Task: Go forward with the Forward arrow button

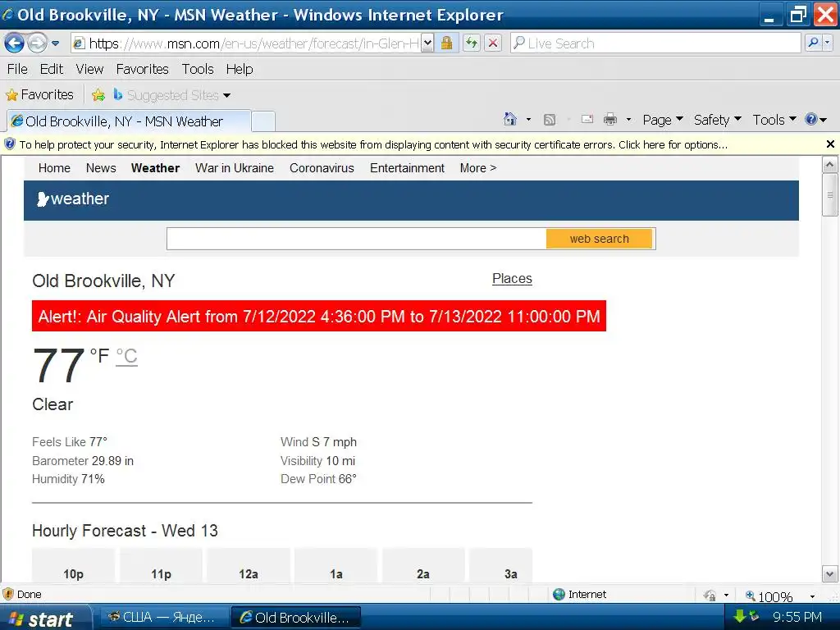Action: click(37, 43)
